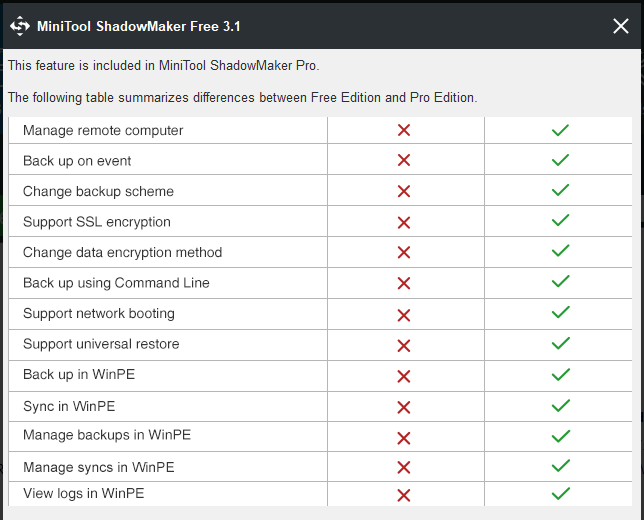The height and width of the screenshot is (520, 644).
Task: Select the Support universal restore row label
Action: click(101, 344)
